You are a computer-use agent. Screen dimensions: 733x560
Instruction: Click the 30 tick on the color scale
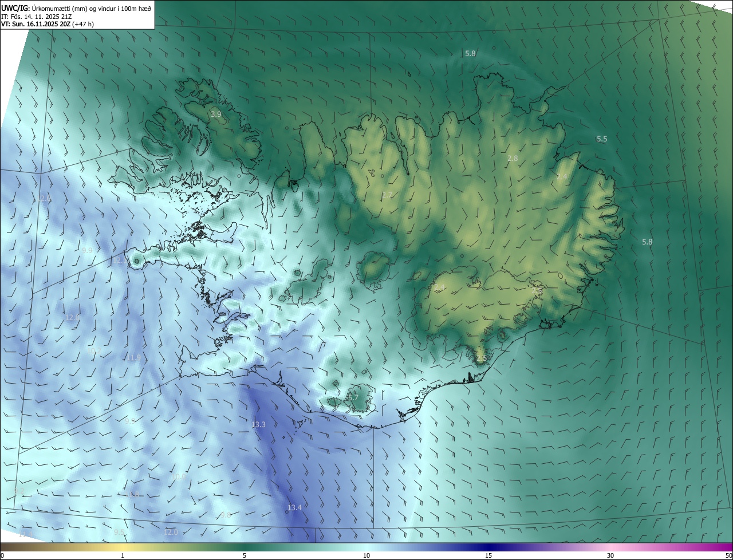pos(610,555)
